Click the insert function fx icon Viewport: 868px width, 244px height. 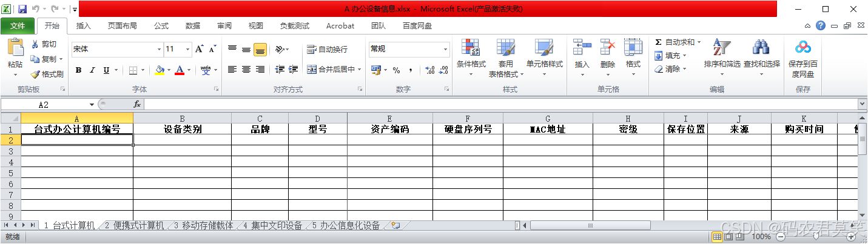pos(137,104)
